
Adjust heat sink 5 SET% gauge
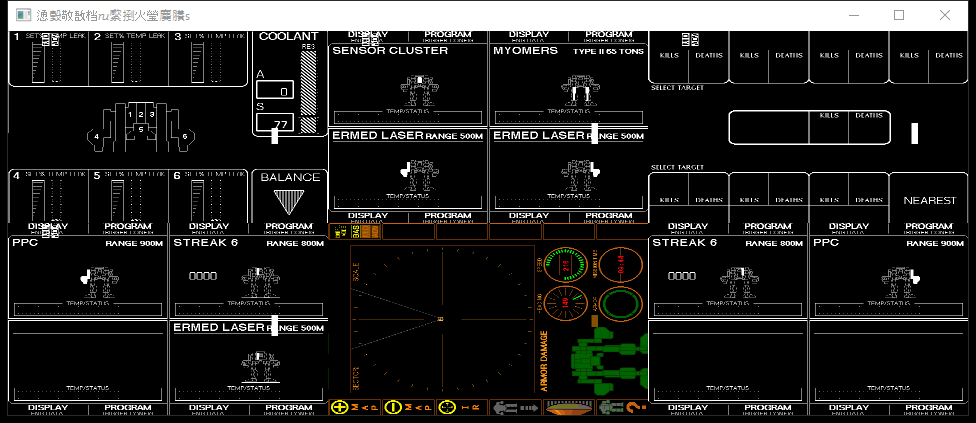[x=118, y=202]
